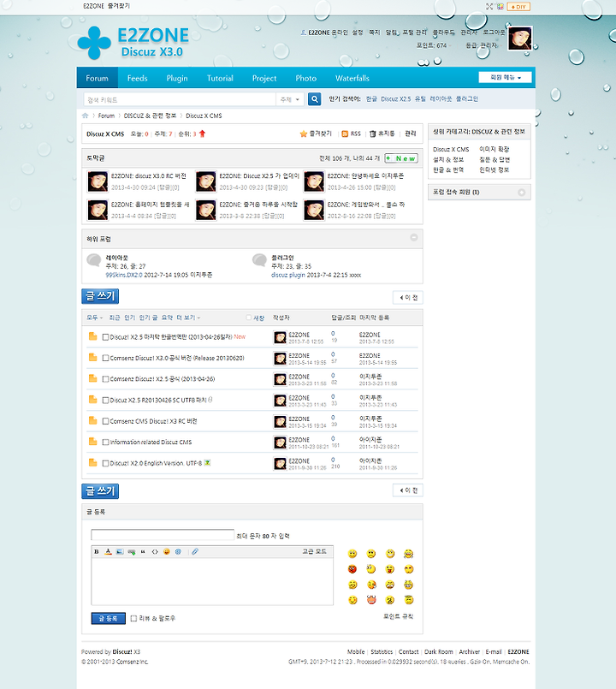Insert the first smiley in emoticon grid
The height and width of the screenshot is (689, 616).
(x=352, y=554)
